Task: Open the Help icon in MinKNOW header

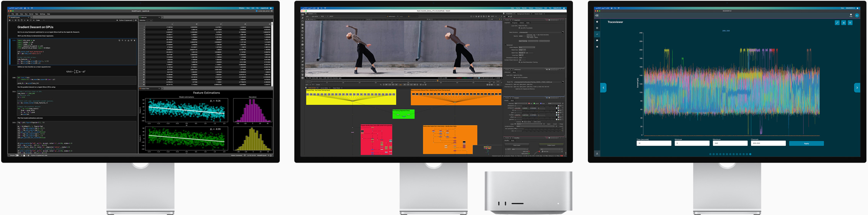Action: (851, 15)
